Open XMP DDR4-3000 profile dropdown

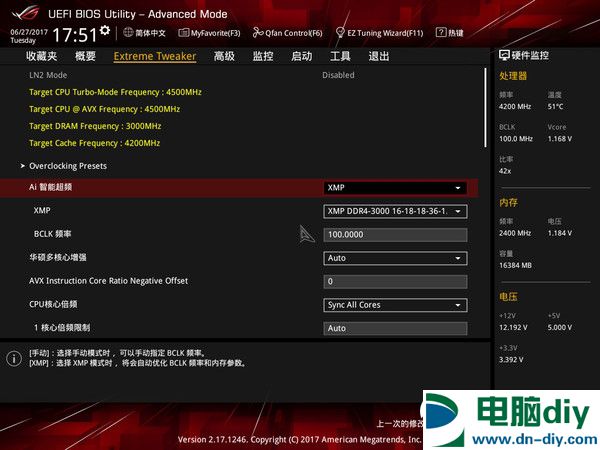pos(395,211)
